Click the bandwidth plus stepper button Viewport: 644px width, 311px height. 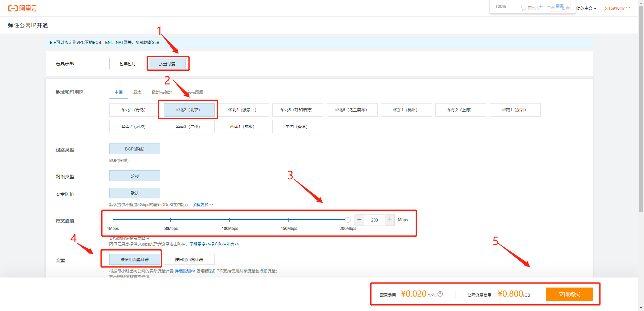389,220
